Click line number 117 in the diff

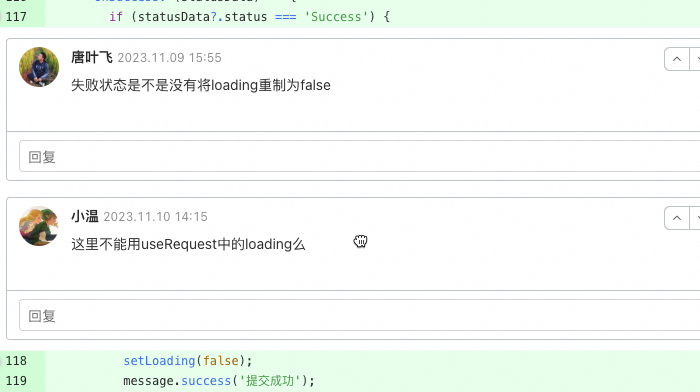click(x=17, y=17)
